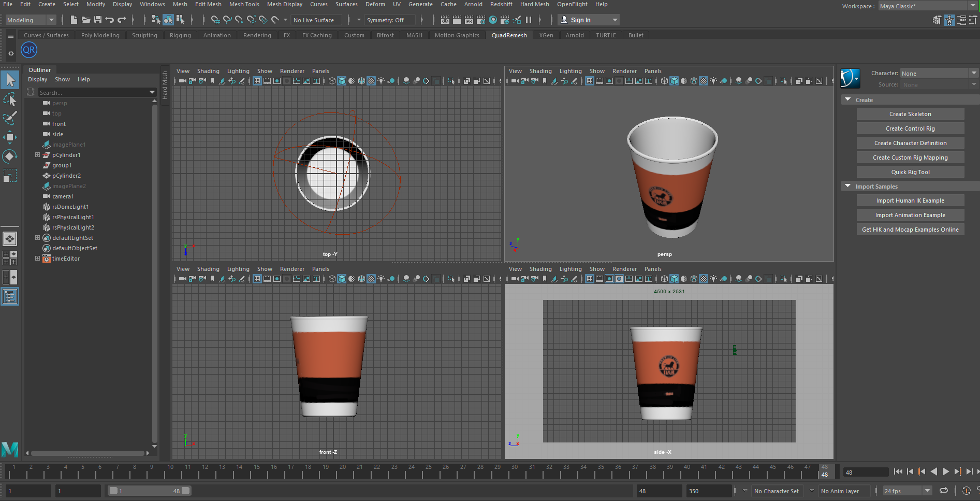Click the New Scene icon

[x=74, y=20]
